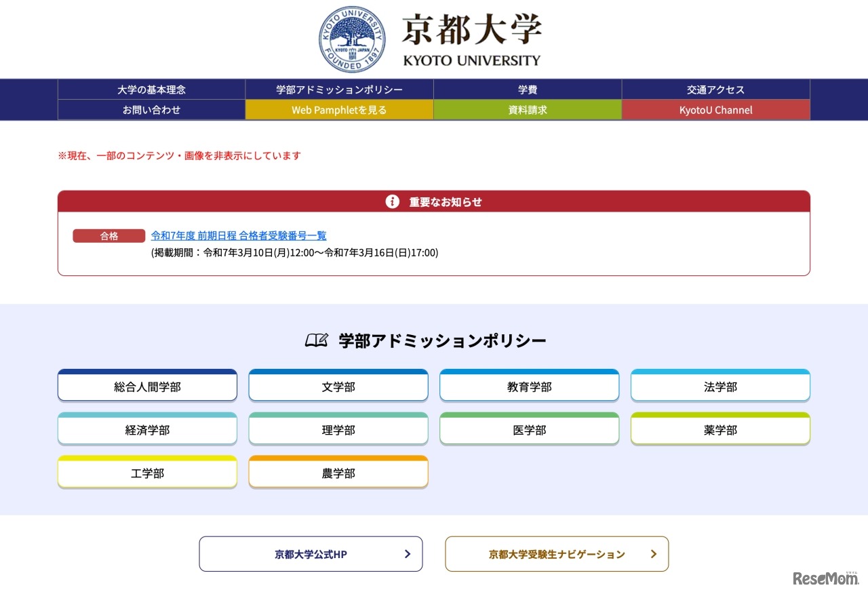Viewport: 868px width, 594px height.
Task: Click the green 資料請求 button
Action: pyautogui.click(x=527, y=109)
